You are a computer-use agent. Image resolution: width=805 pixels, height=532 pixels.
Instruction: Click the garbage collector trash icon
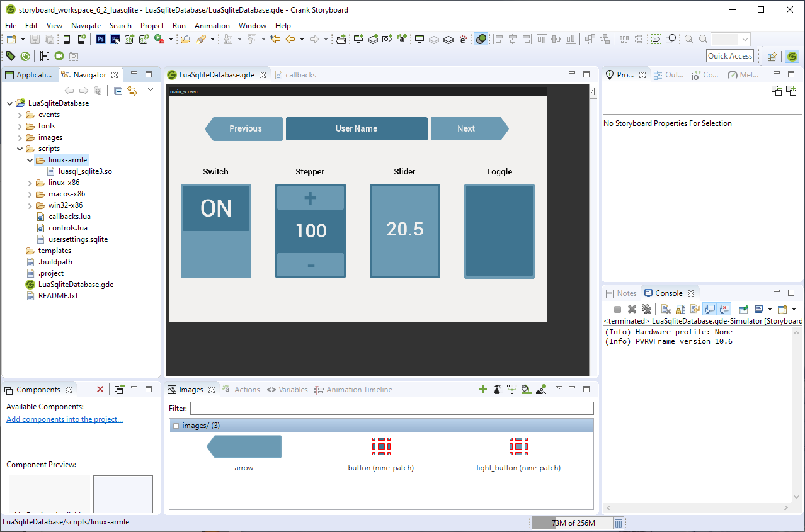(x=619, y=523)
